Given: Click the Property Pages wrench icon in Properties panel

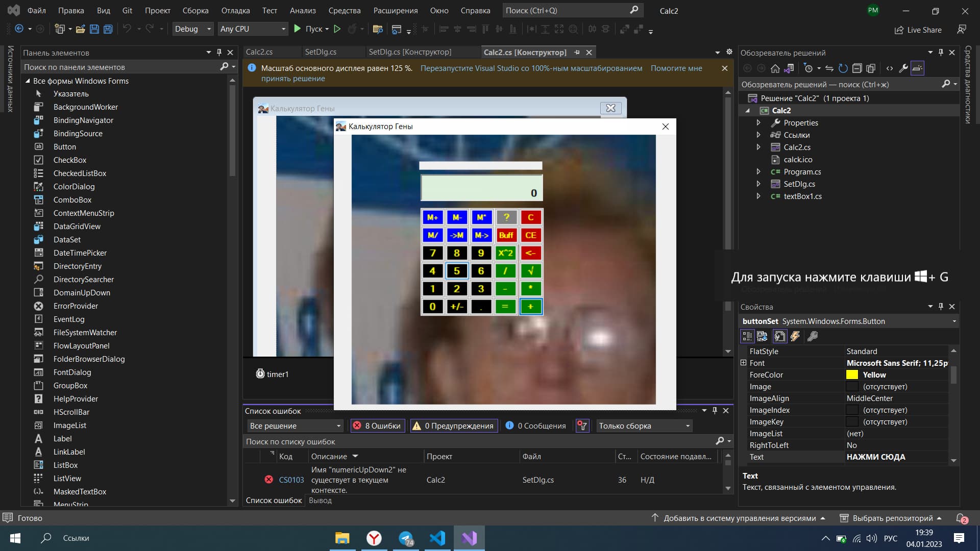Looking at the screenshot, I should pos(812,336).
